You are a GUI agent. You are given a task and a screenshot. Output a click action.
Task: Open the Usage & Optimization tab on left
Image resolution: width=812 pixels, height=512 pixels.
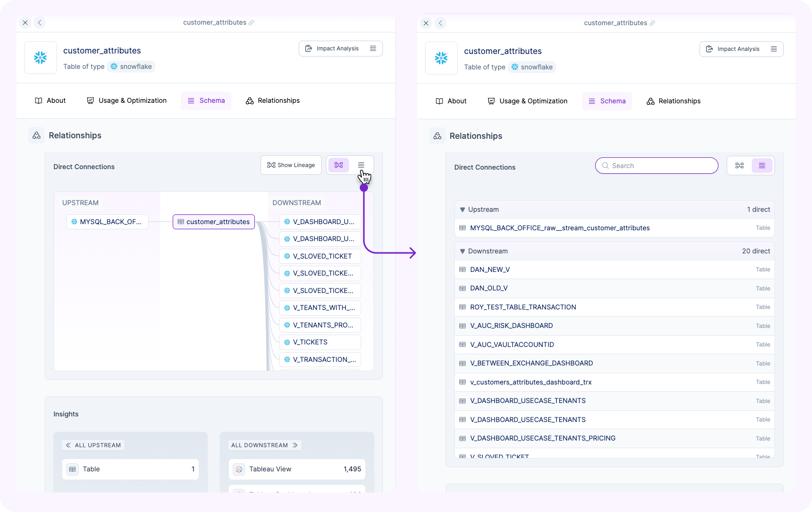point(126,101)
